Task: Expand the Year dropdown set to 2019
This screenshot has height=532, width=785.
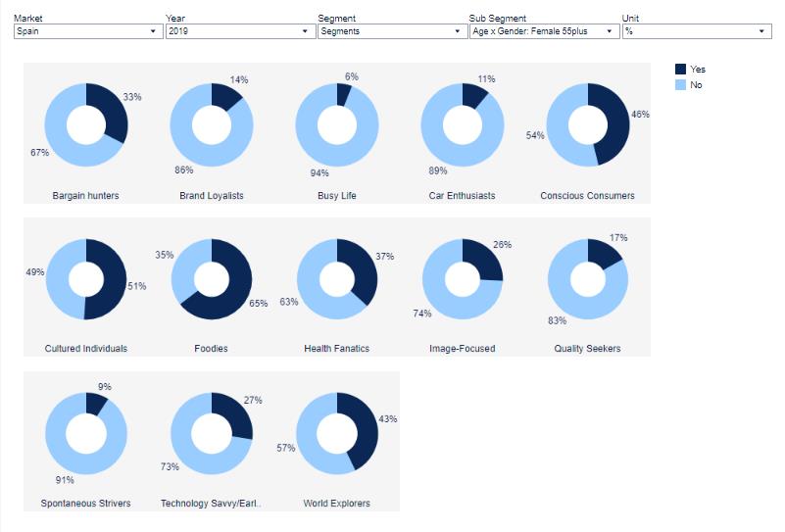Action: tap(238, 31)
